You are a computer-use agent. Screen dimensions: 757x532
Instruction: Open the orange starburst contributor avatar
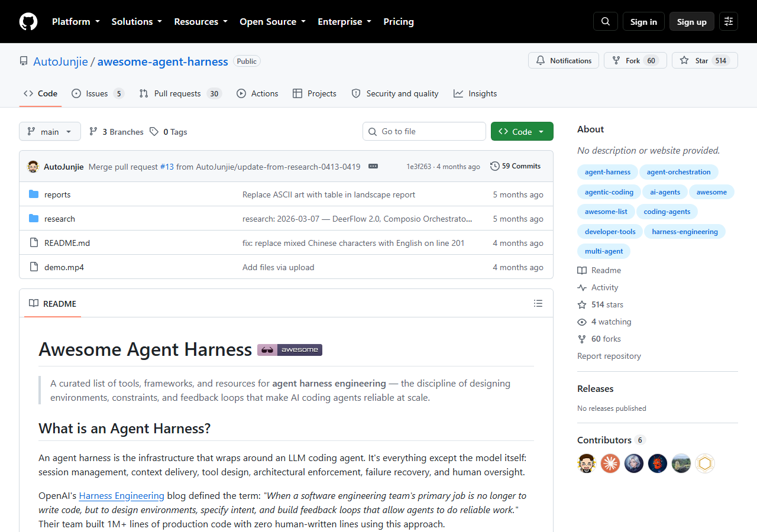(610, 463)
